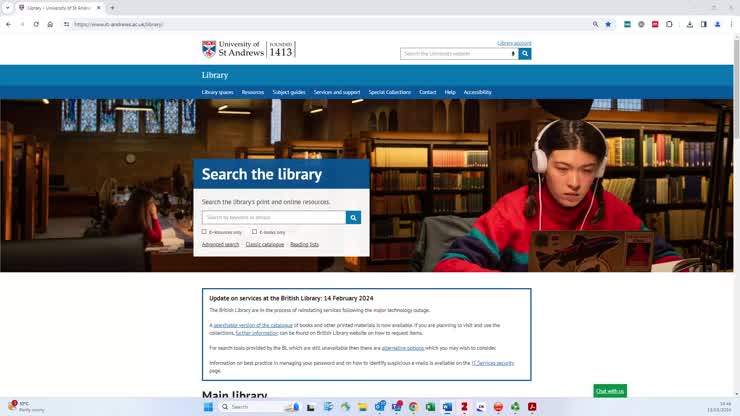The height and width of the screenshot is (416, 740).
Task: Click the Library heading in blue banner
Action: pyautogui.click(x=215, y=75)
